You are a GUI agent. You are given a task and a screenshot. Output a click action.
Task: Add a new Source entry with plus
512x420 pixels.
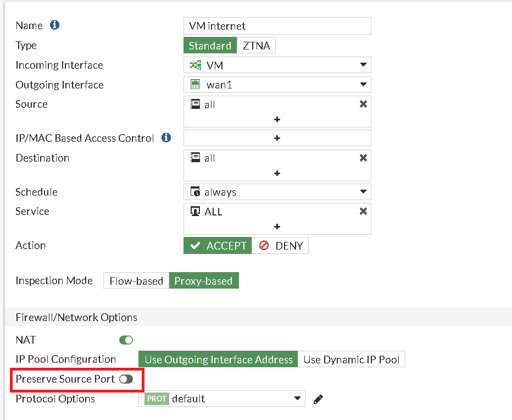click(277, 119)
